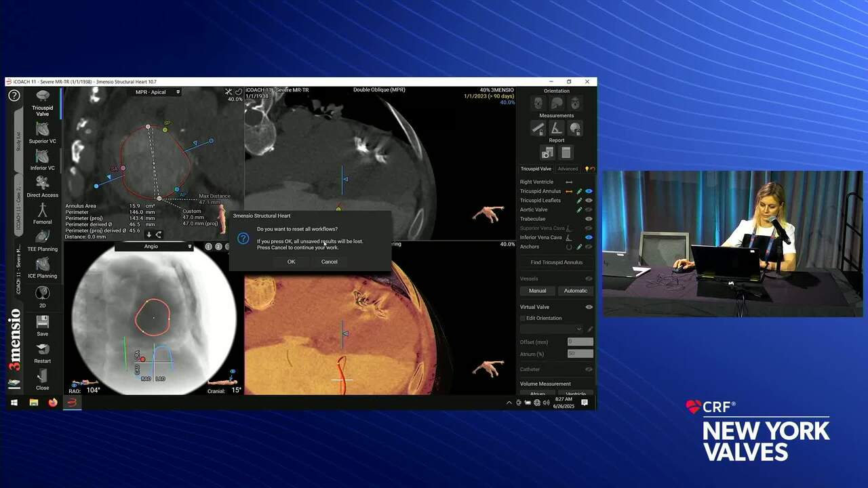Click the Atrium (%) input field

pyautogui.click(x=580, y=354)
